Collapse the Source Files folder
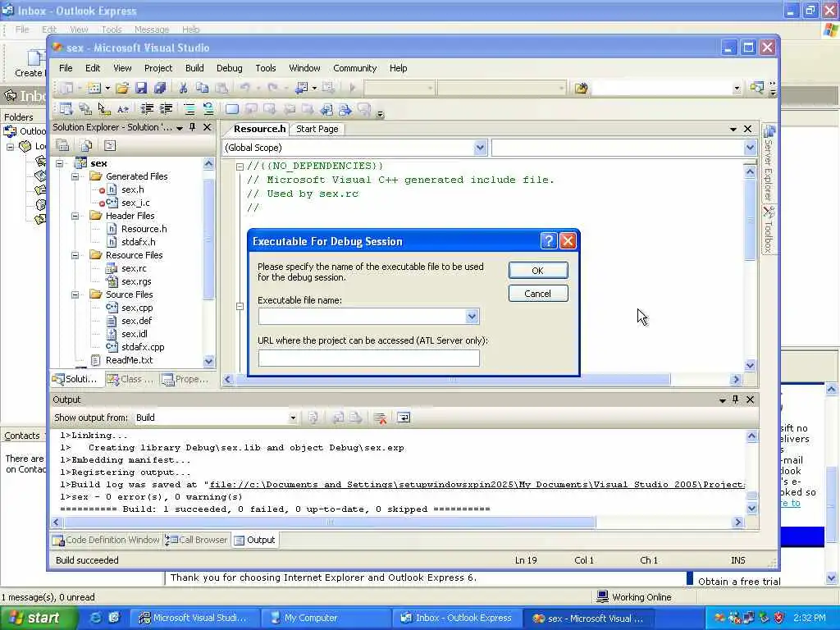Screen dimensions: 840x630 click(75, 294)
